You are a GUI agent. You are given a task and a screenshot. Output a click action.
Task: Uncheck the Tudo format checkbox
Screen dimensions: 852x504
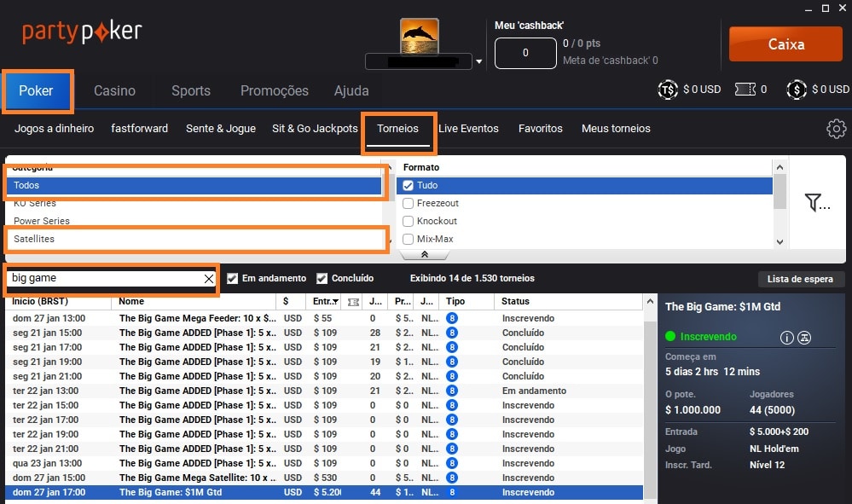408,186
